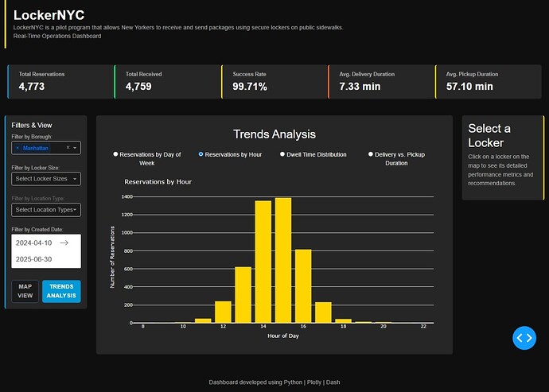Choose Delivery vs. Pickup Duration option
This screenshot has height=392, width=549.
tap(371, 154)
